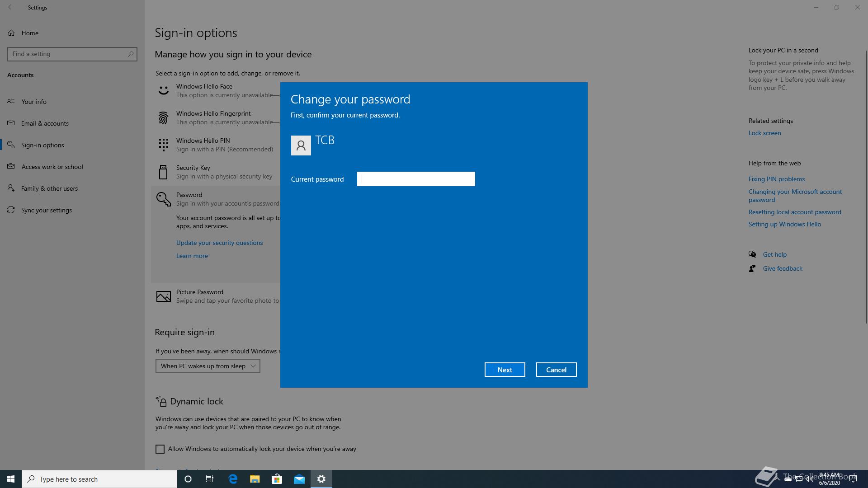The width and height of the screenshot is (868, 488).
Task: Open the Mail app from the taskbar
Action: click(299, 479)
